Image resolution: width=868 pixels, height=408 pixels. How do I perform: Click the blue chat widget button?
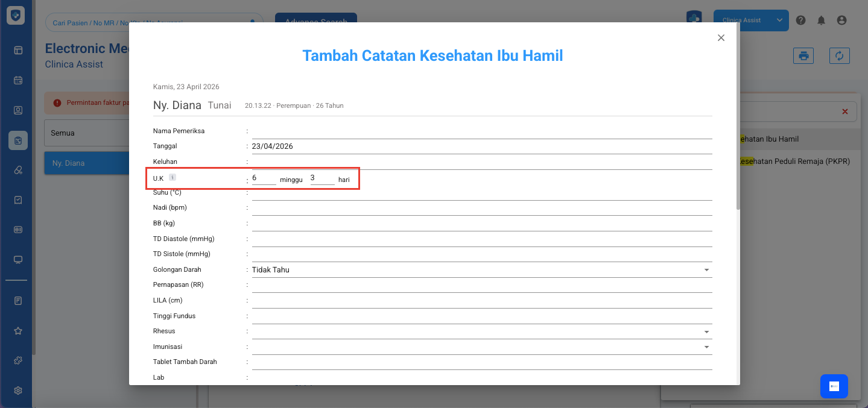point(834,386)
